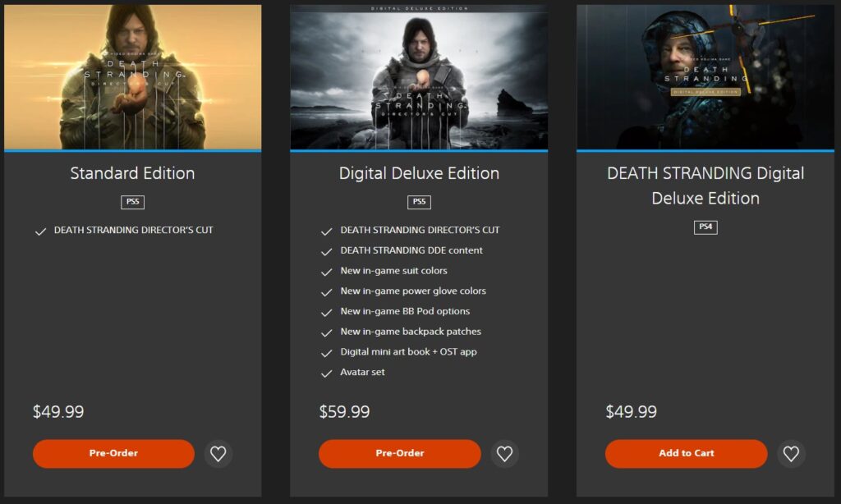Favorite the PS4 Deluxe Edition with heart icon
This screenshot has width=841, height=504.
point(791,453)
